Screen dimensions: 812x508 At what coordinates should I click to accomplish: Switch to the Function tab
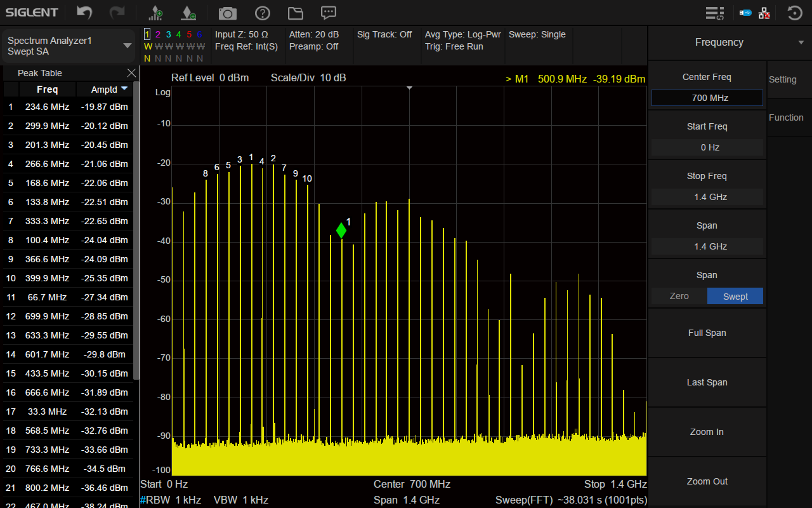coord(785,117)
